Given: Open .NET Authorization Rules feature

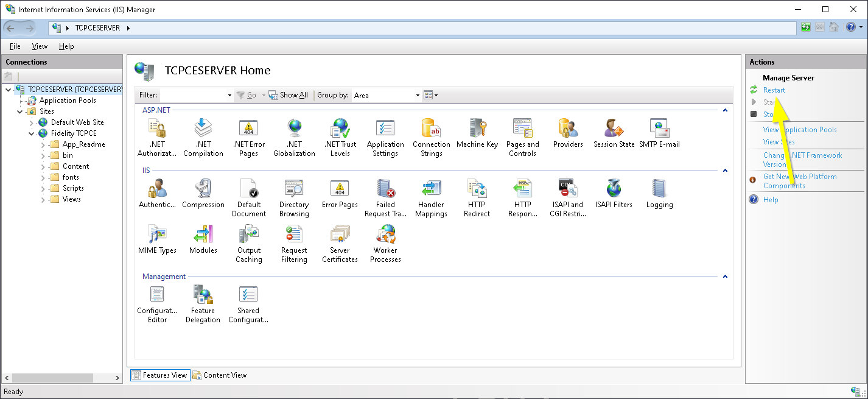Looking at the screenshot, I should [x=157, y=138].
